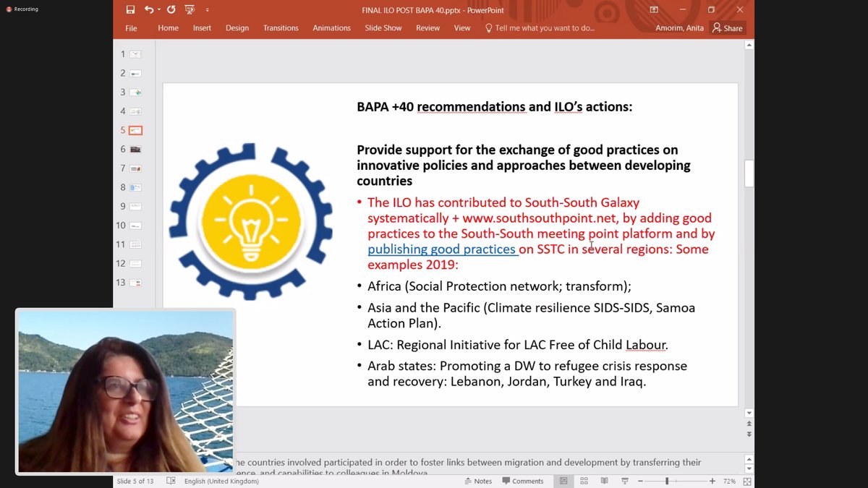
Task: Switch to the Home ribbon tab
Action: pos(169,28)
